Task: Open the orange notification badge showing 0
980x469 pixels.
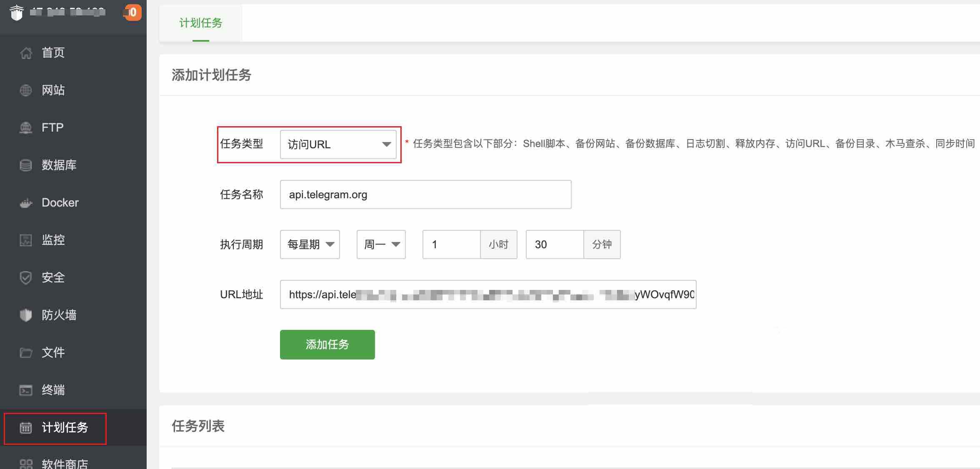Action: click(132, 12)
